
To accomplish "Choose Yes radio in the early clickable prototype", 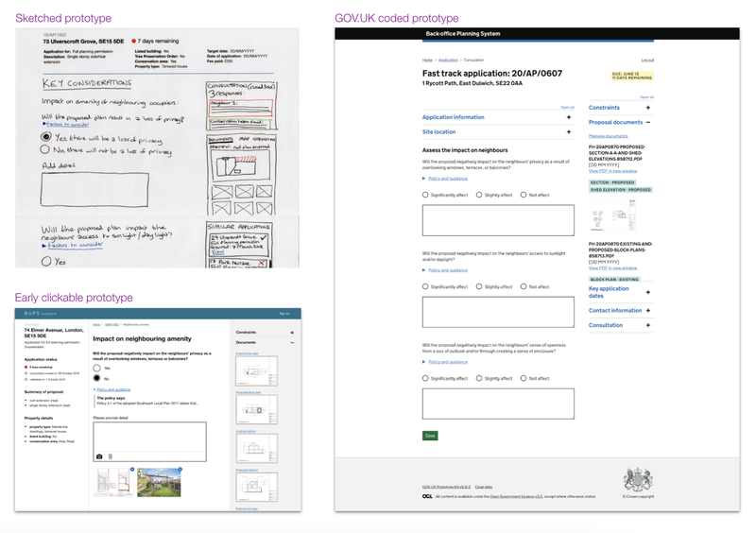I will (97, 368).
